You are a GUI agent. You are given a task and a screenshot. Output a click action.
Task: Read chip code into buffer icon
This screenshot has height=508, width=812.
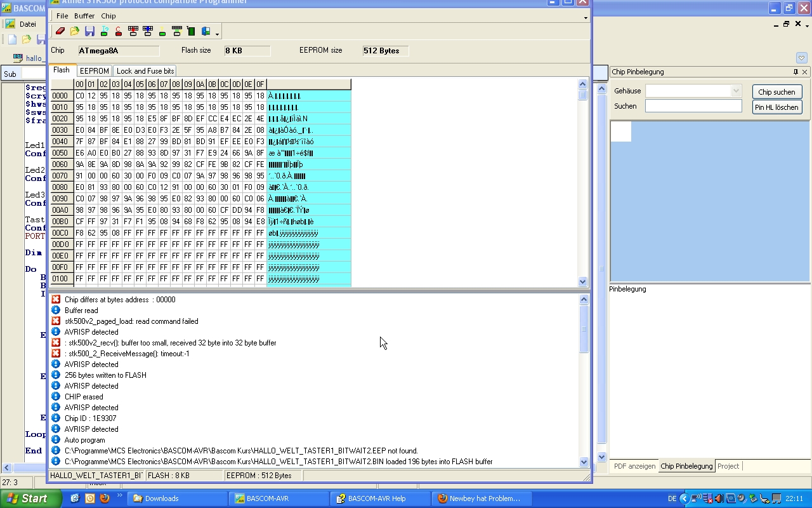point(148,31)
